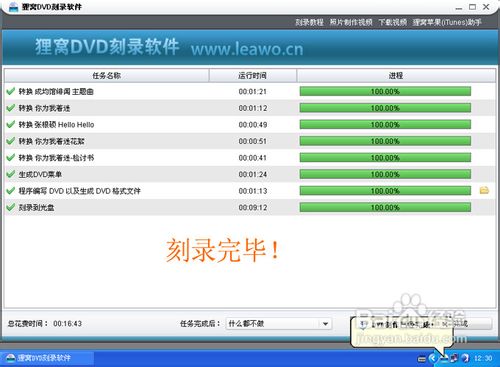Click the progress bar of 生成DVD菜单 row
The width and height of the screenshot is (500, 367).
[x=385, y=174]
